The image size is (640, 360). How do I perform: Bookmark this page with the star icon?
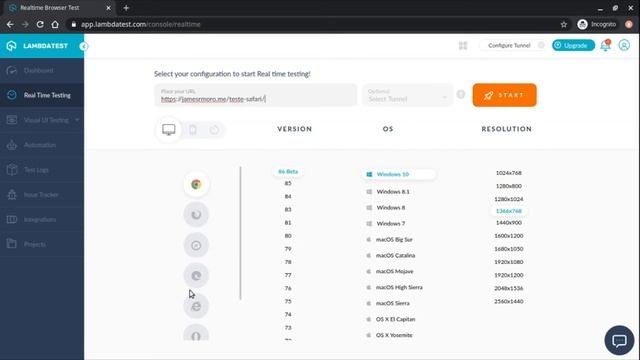pyautogui.click(x=564, y=24)
